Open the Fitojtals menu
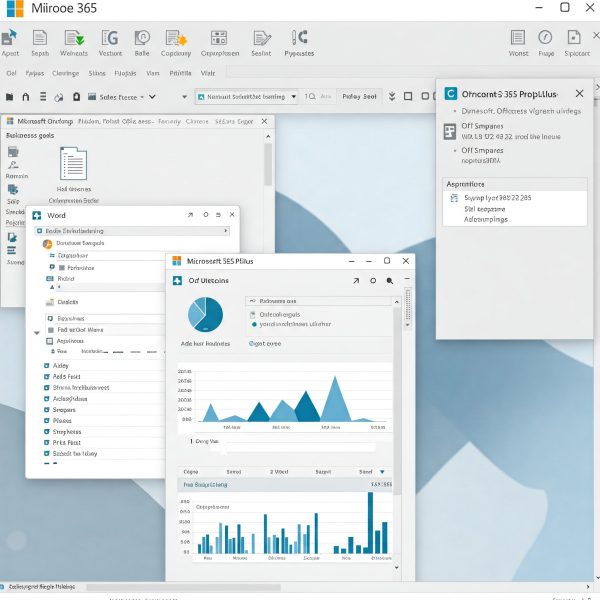Image resolution: width=600 pixels, height=600 pixels. [125, 73]
